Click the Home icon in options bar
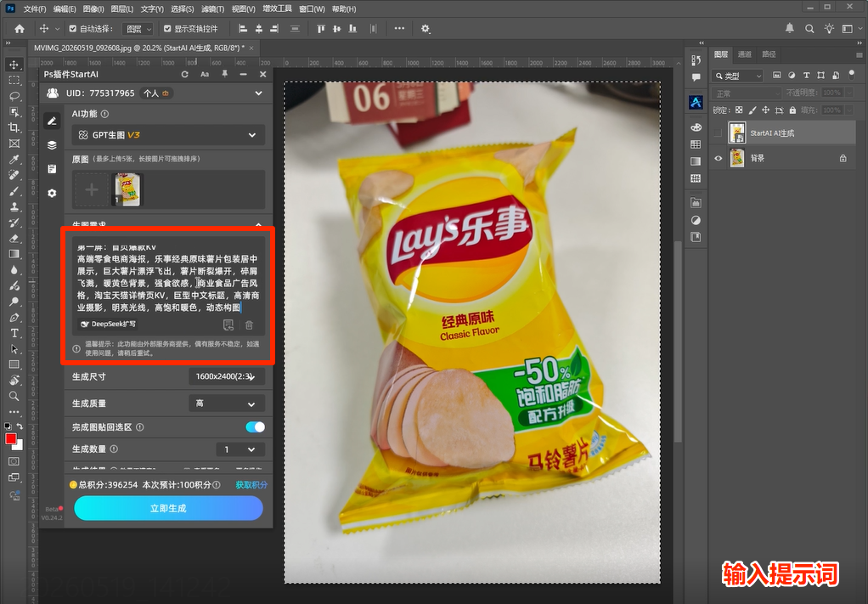Image resolution: width=868 pixels, height=604 pixels. (20, 29)
